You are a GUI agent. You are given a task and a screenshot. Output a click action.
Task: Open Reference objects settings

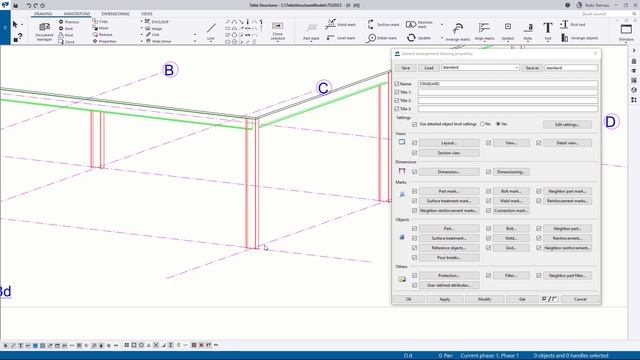pos(449,248)
